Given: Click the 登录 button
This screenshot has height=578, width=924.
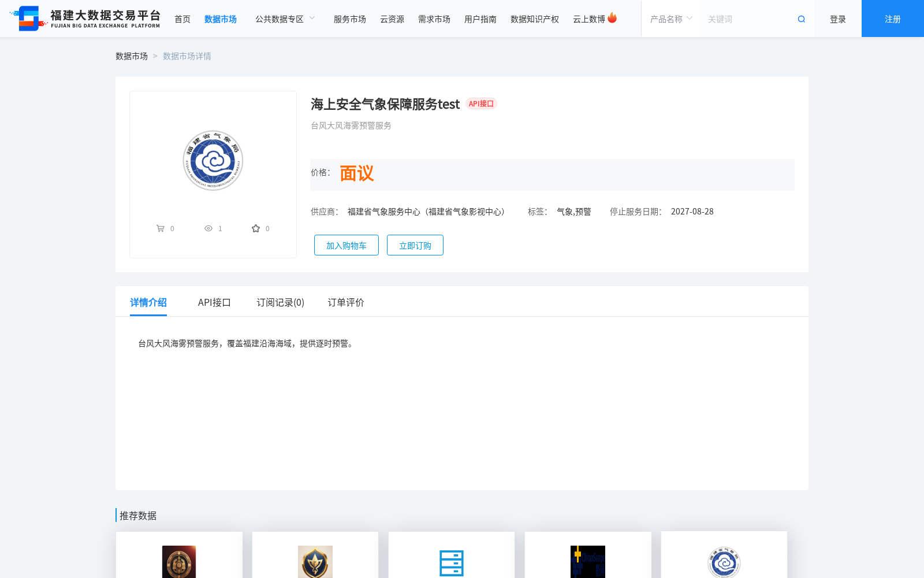Looking at the screenshot, I should click(x=838, y=19).
